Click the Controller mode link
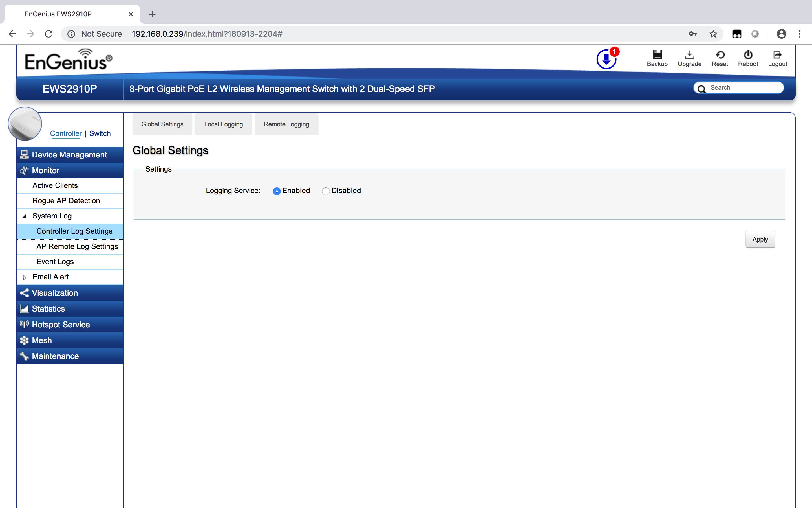This screenshot has width=812, height=508. [66, 133]
